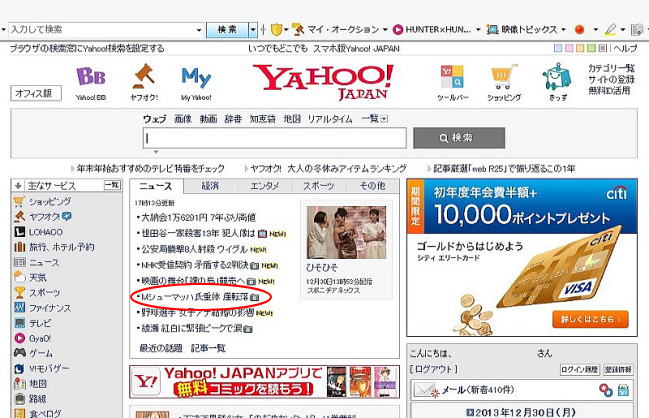Open HUNTER×HUN... toolbar item
Image resolution: width=649 pixels, height=418 pixels.
tap(431, 30)
